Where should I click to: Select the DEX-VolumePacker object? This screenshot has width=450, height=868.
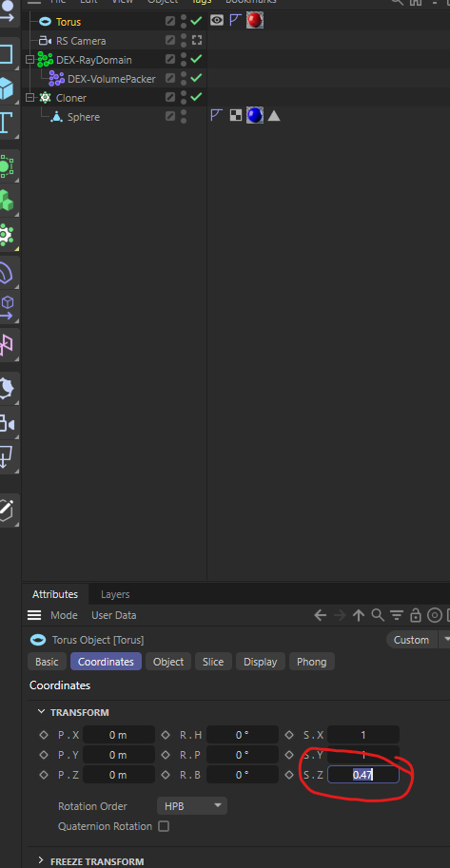click(111, 79)
